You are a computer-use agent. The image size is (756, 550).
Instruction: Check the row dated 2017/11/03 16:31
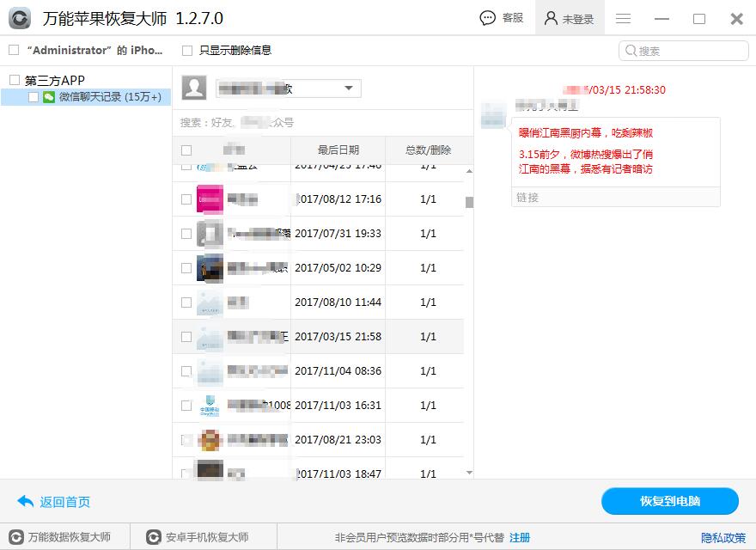pos(186,406)
